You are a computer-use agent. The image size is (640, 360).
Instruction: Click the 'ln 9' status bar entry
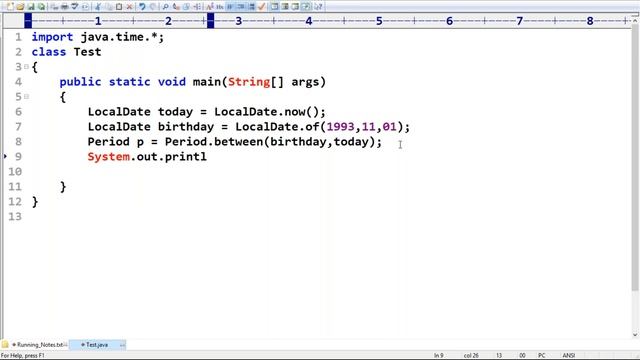click(x=438, y=356)
